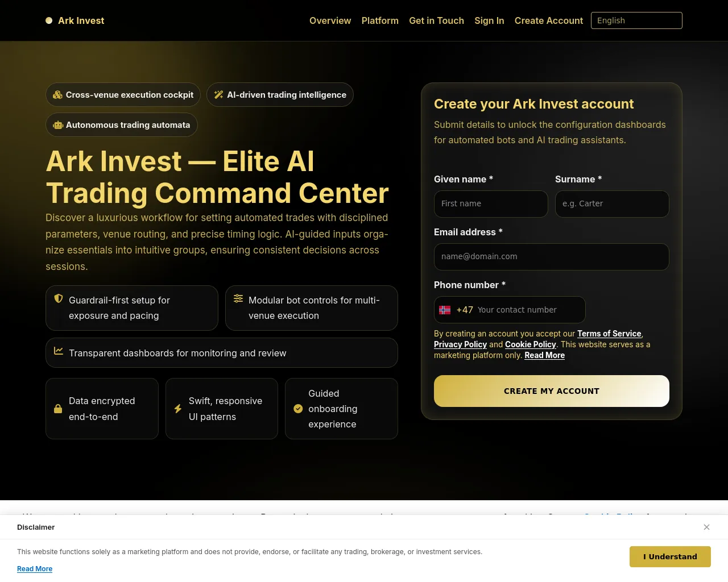Click the Ark Invest brand name

click(81, 20)
